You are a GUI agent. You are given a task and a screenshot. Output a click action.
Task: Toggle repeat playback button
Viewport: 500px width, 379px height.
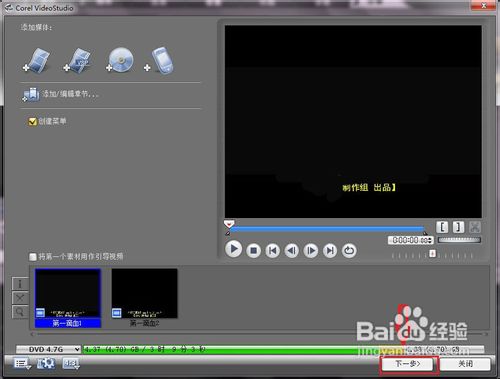pyautogui.click(x=349, y=250)
